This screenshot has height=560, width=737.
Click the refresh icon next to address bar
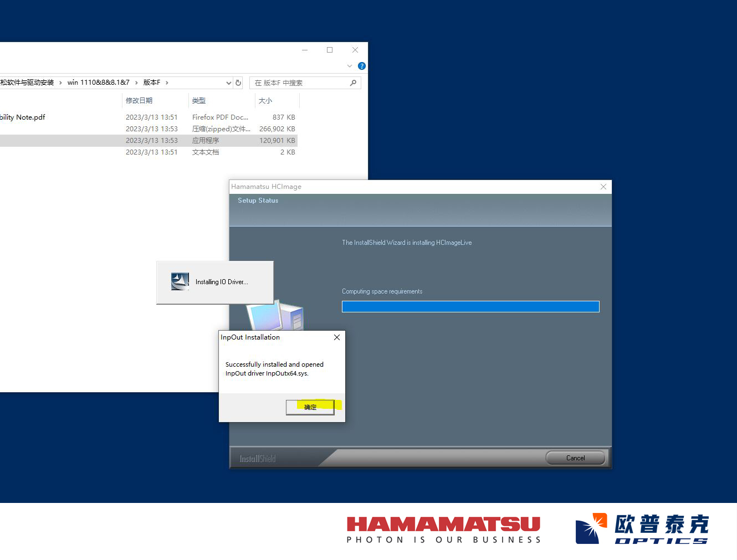coord(238,83)
